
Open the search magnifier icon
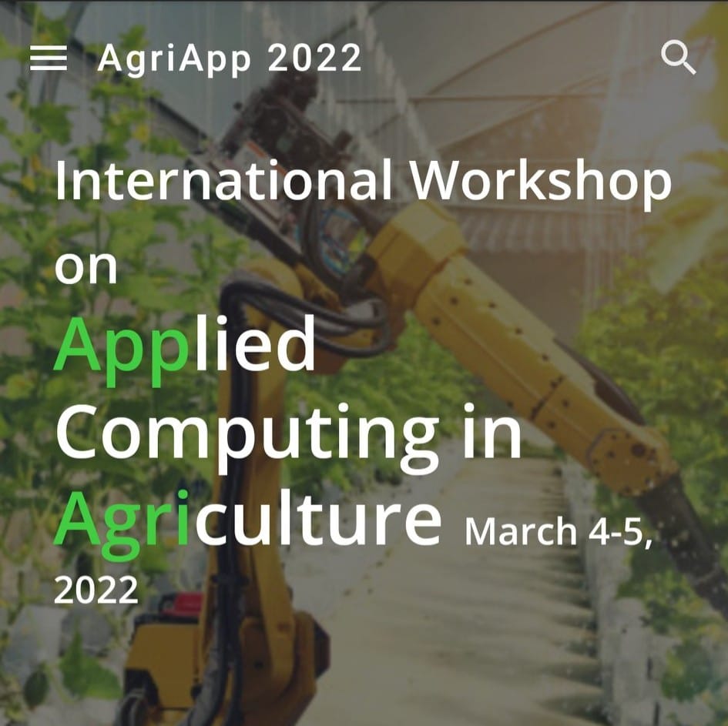click(679, 57)
